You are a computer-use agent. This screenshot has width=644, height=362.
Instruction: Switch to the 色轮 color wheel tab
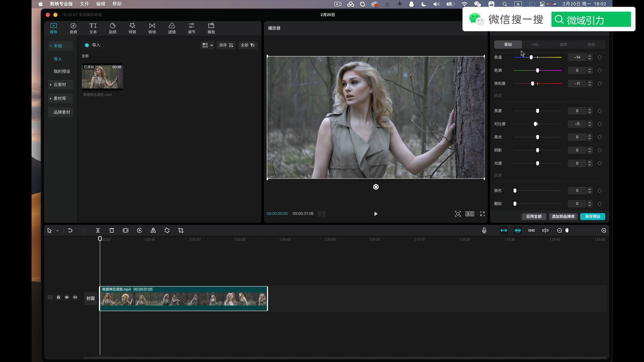(x=591, y=45)
